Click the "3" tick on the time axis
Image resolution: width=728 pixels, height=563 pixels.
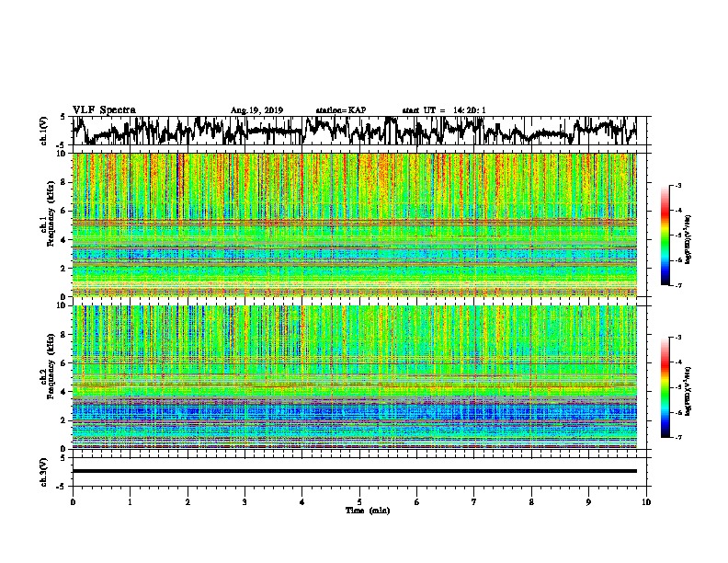coord(245,501)
